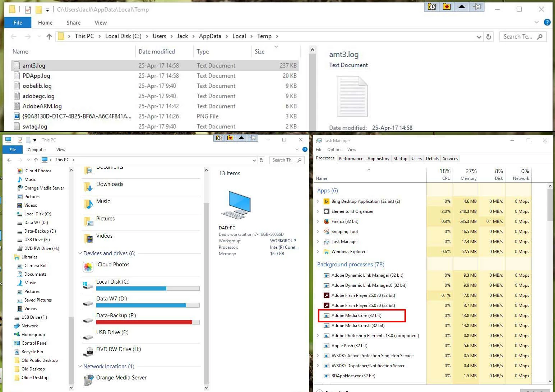
Task: Select AdobeARM.log in Temp file list
Action: point(154,106)
